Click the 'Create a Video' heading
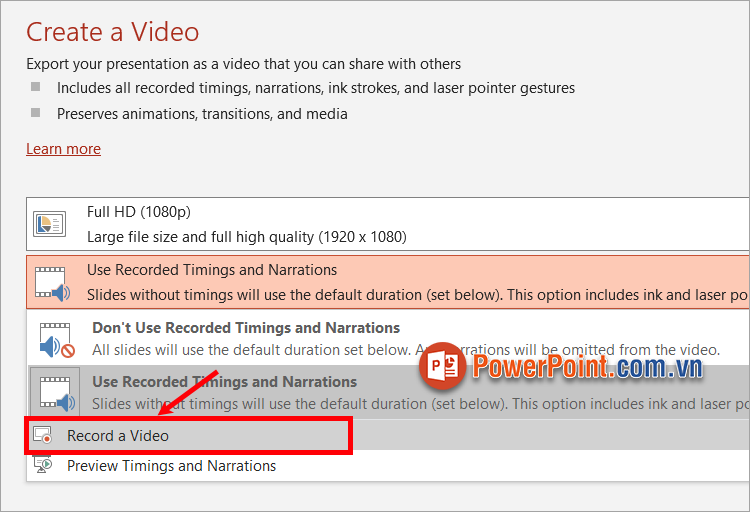This screenshot has width=750, height=512. 112,32
